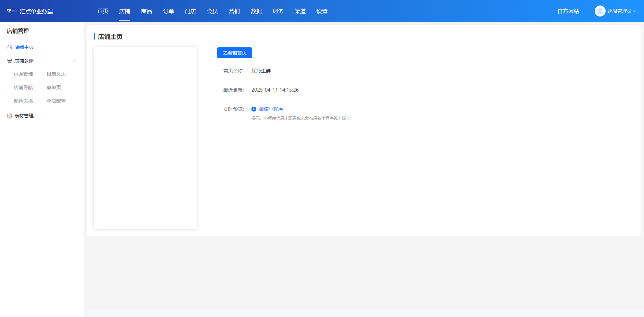
Task: Open 配色风格 color style settings
Action: tap(23, 101)
